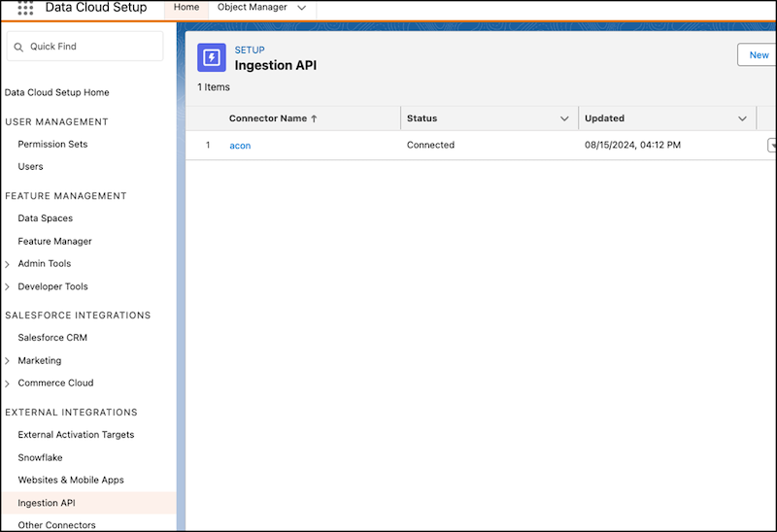Viewport: 777px width, 532px height.
Task: Focus the Quick Find search field
Action: 85,47
